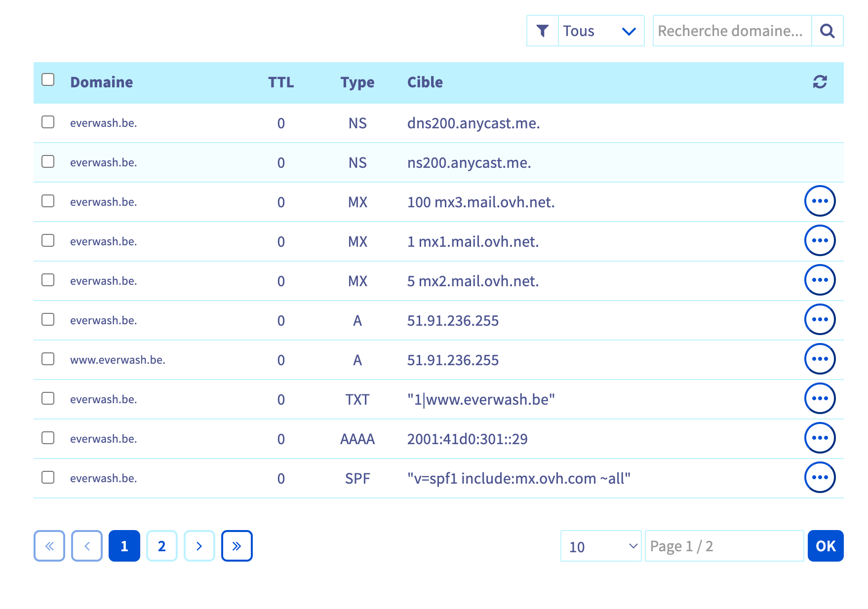Select the 5 mx2.mail.ovh.net row checkbox

pos(48,280)
